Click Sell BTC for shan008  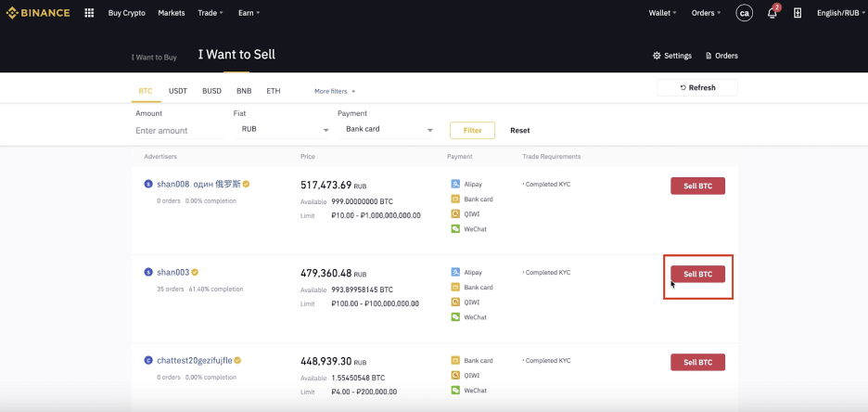(x=697, y=187)
